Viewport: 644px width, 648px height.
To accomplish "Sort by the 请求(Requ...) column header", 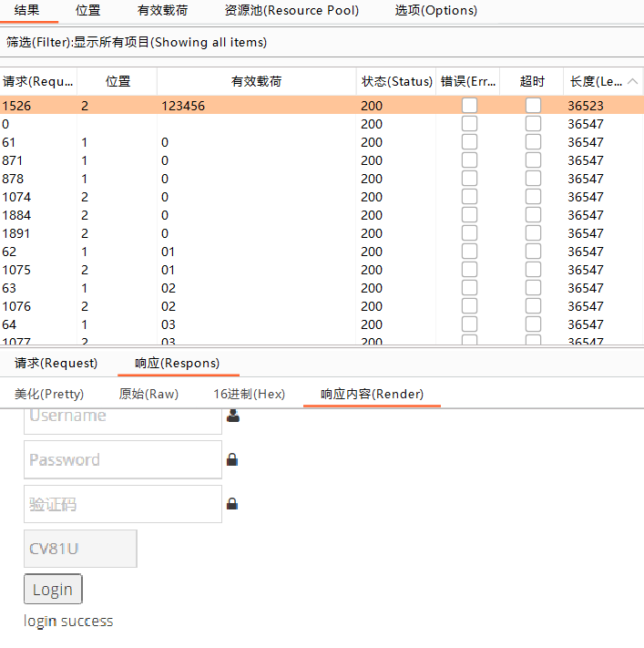I will coord(38,81).
